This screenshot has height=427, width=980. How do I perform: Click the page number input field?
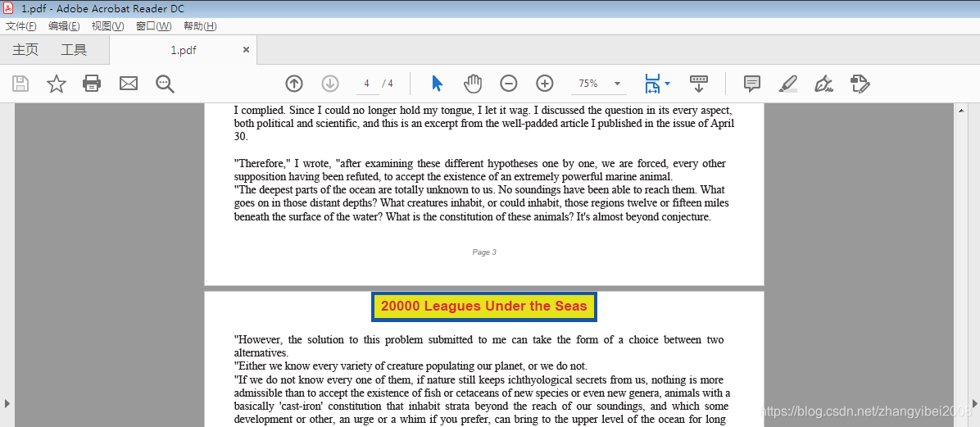tap(367, 83)
